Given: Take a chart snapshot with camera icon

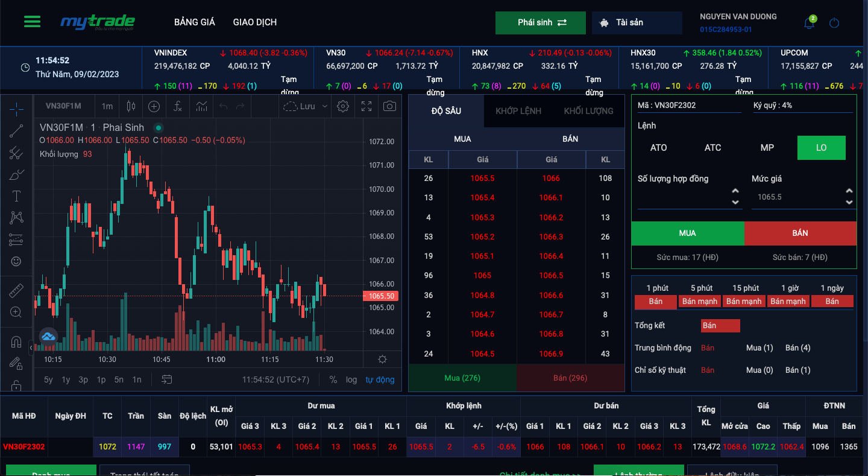Looking at the screenshot, I should 389,106.
